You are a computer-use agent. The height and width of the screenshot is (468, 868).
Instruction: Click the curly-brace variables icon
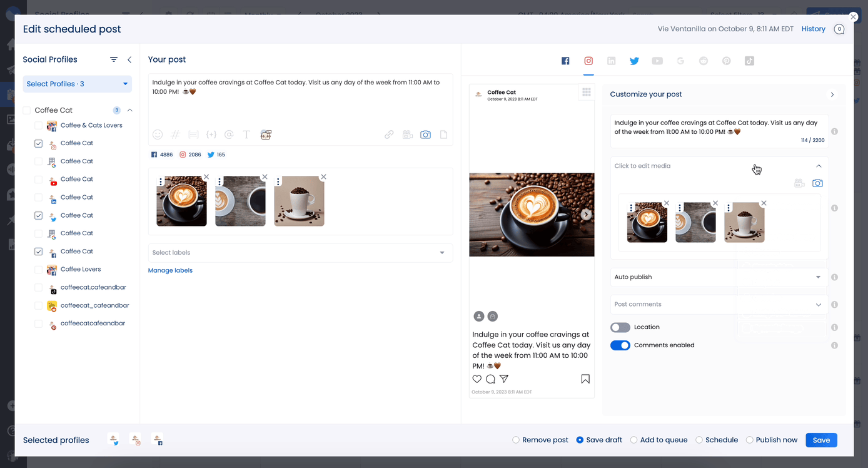pos(211,135)
